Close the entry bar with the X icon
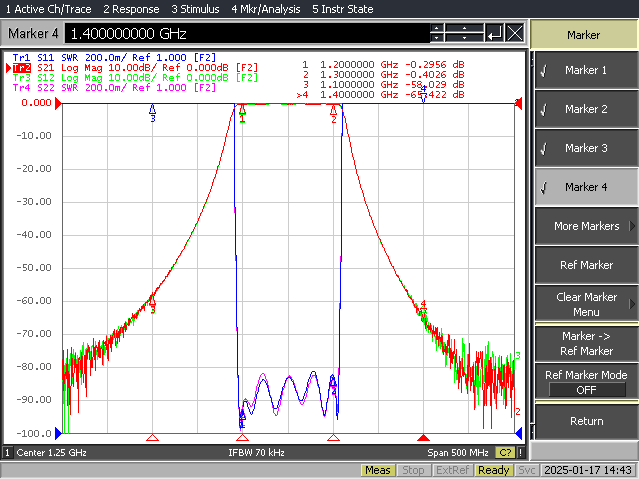The height and width of the screenshot is (479, 639). (515, 33)
